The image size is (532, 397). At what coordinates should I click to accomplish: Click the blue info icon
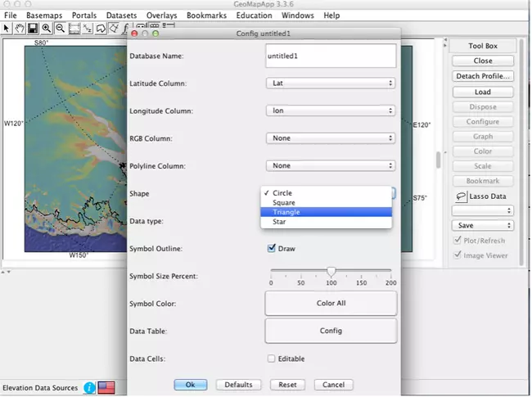pos(89,387)
